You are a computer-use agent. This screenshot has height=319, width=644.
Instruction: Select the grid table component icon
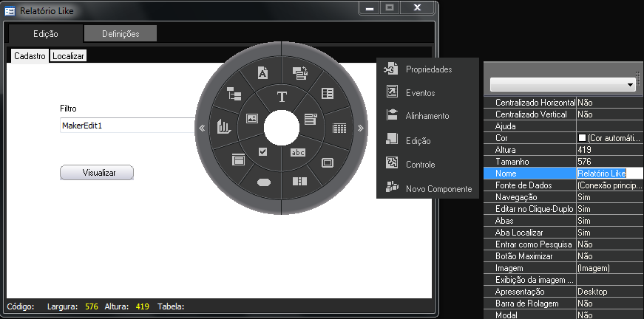pos(339,127)
